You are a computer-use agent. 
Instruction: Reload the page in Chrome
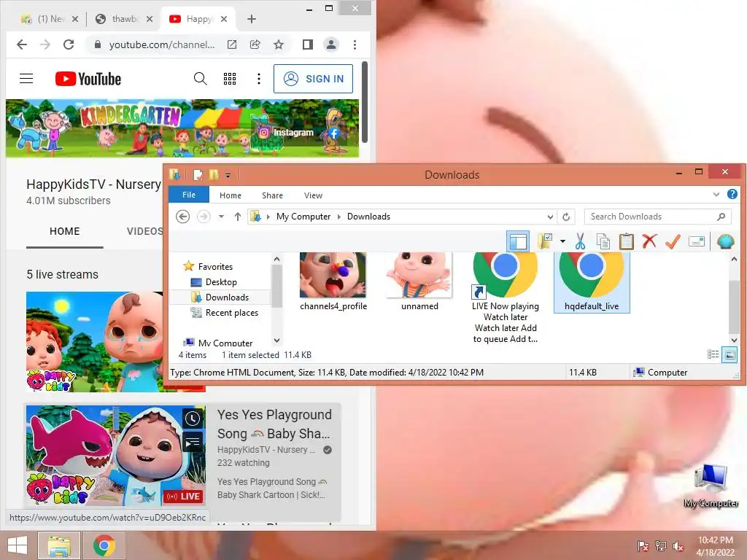[x=69, y=44]
